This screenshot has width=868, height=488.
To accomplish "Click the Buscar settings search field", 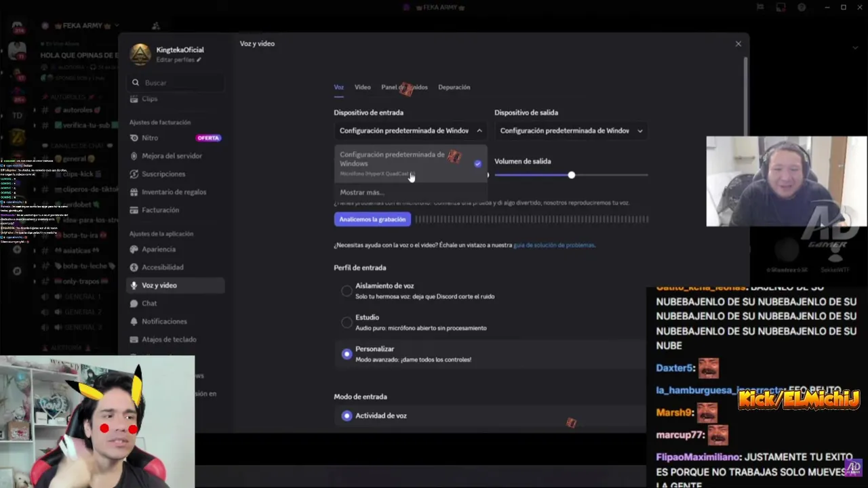I will click(x=176, y=83).
